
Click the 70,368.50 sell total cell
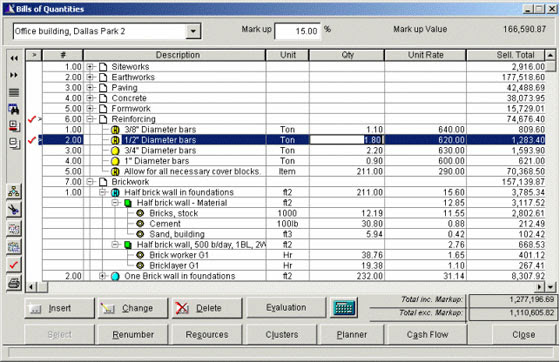tap(506, 171)
